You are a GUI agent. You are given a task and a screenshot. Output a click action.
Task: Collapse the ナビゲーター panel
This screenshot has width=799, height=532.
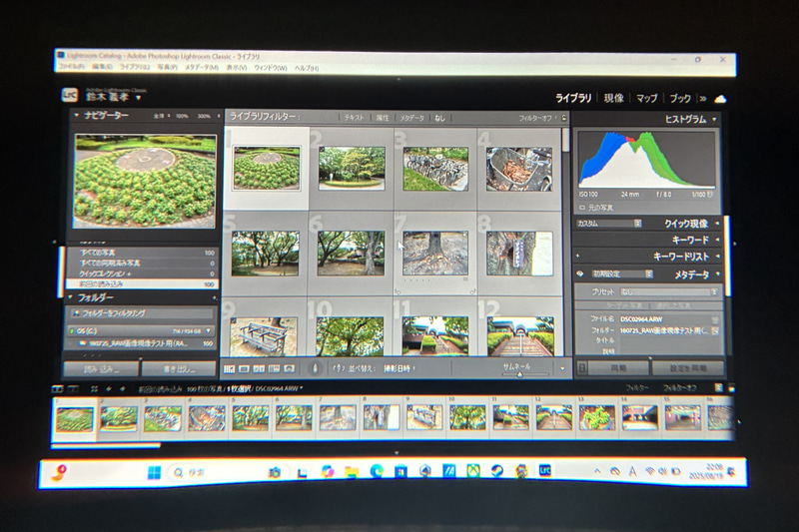77,116
